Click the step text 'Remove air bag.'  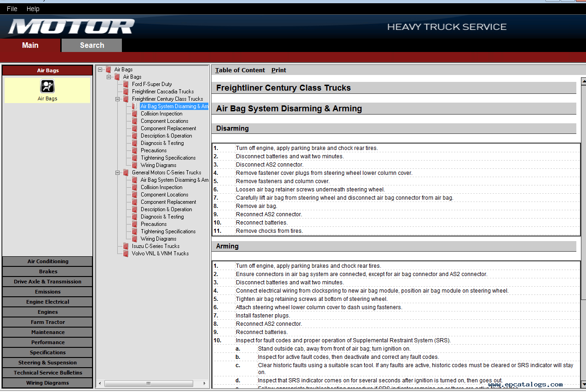(x=257, y=206)
